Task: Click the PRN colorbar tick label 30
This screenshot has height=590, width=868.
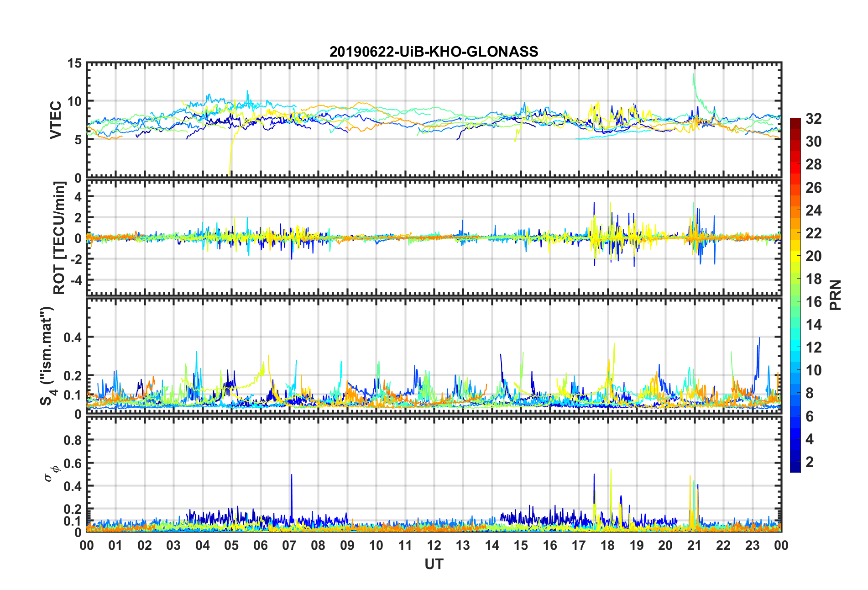Action: tap(814, 142)
